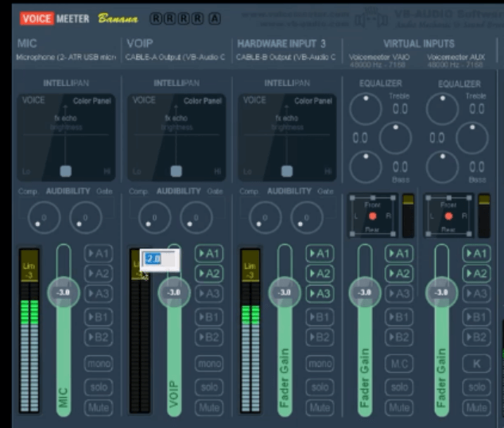
Task: Toggle A1 bus on VOIP strip
Action: pos(209,254)
